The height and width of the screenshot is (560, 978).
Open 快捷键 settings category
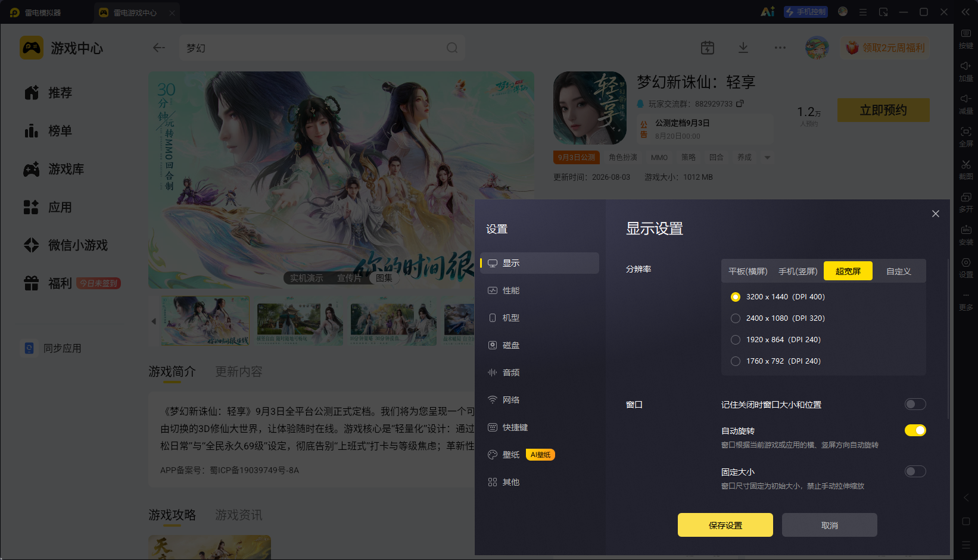click(x=540, y=427)
